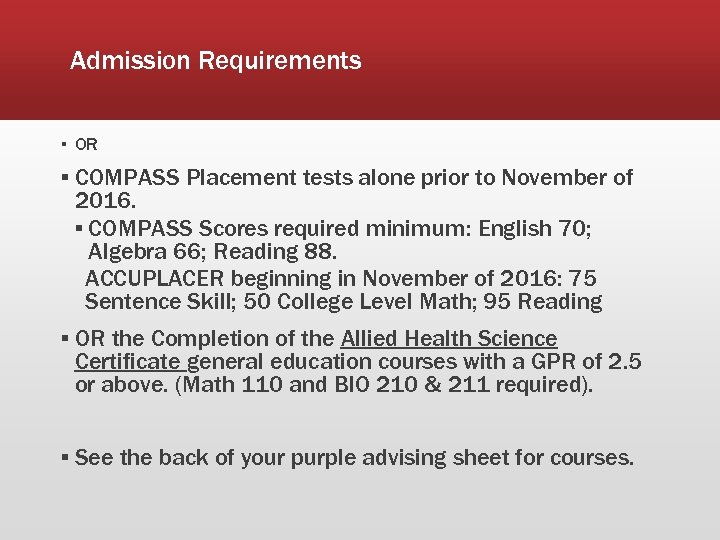Click the Admission Requirements slide title
Image resolution: width=720 pixels, height=540 pixels.
point(216,61)
